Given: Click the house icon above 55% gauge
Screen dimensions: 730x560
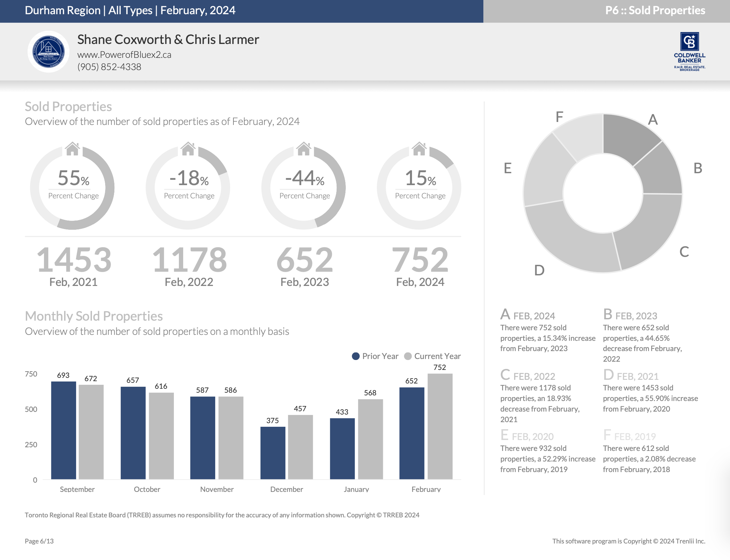Looking at the screenshot, I should (x=72, y=149).
